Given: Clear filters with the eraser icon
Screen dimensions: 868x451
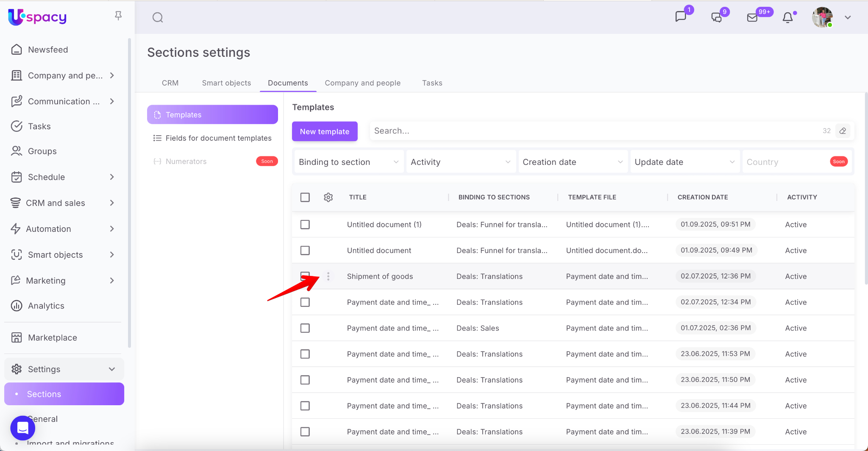Looking at the screenshot, I should coord(843,131).
